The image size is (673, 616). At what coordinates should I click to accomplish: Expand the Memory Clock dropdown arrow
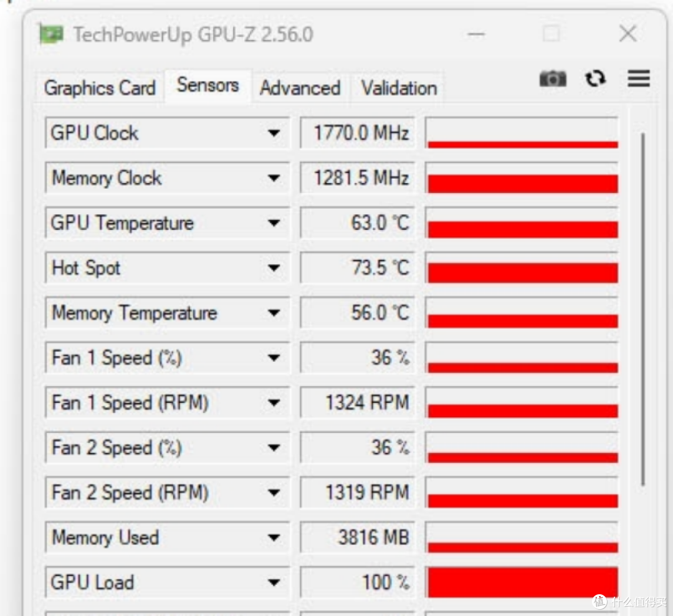click(x=274, y=178)
